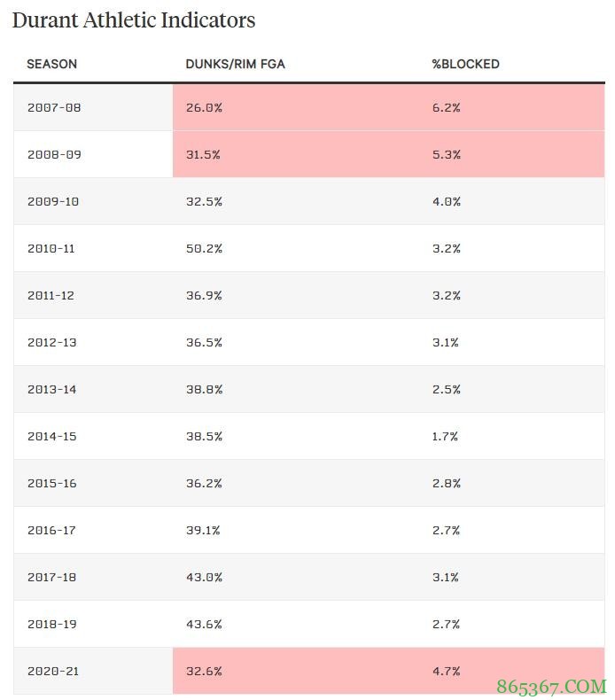Click the 2020-21 season label
The width and height of the screenshot is (615, 700).
click(x=52, y=671)
